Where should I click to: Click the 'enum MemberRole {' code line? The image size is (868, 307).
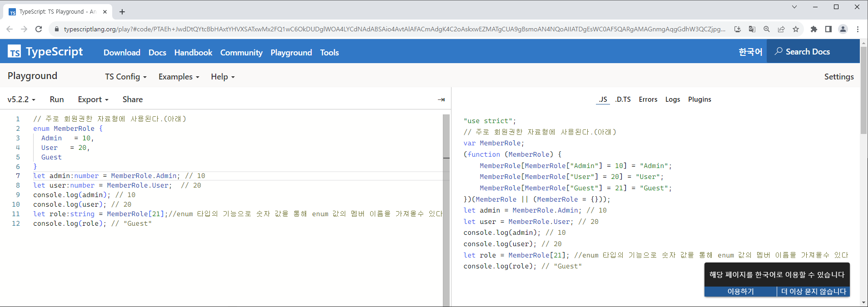tap(68, 129)
